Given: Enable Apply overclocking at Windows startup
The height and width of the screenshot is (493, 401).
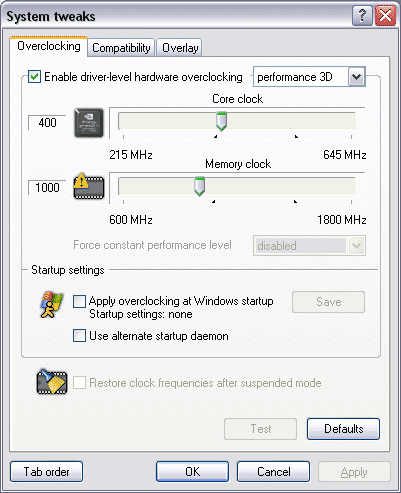Looking at the screenshot, I should click(79, 301).
